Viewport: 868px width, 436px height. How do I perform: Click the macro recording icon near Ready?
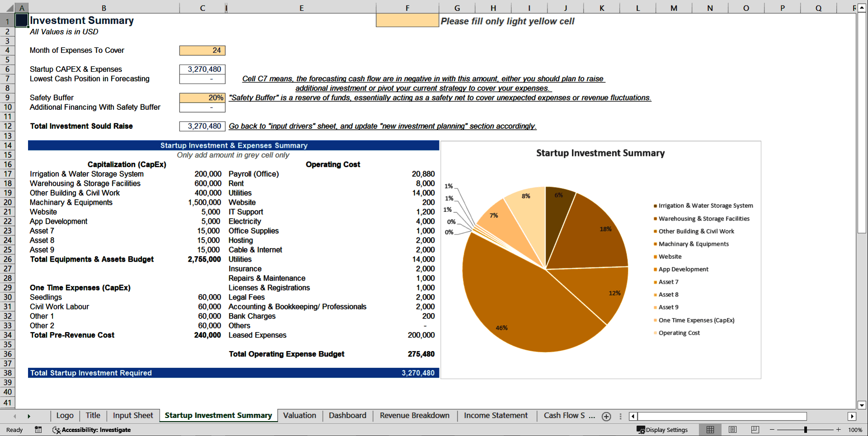[x=38, y=430]
